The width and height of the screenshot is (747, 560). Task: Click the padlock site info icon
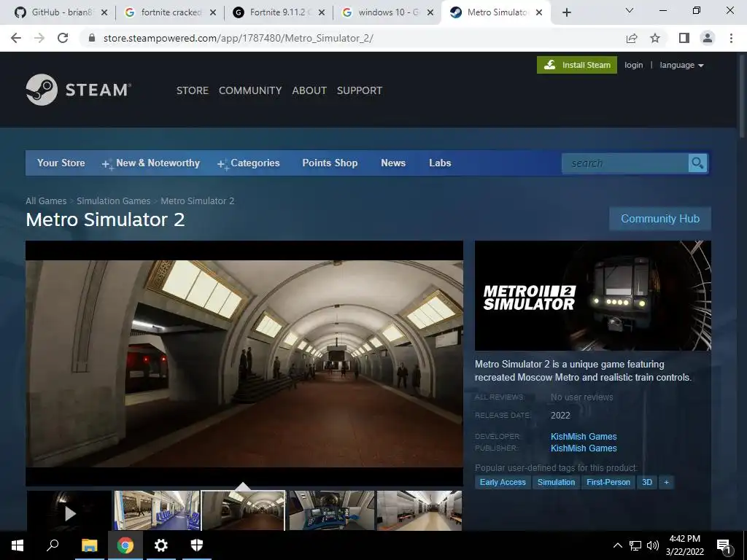point(92,38)
